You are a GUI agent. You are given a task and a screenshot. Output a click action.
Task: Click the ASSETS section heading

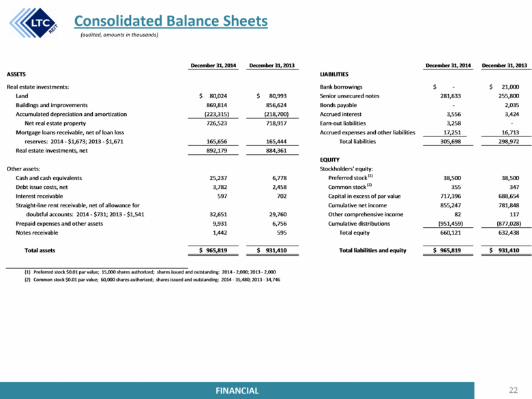(x=16, y=74)
